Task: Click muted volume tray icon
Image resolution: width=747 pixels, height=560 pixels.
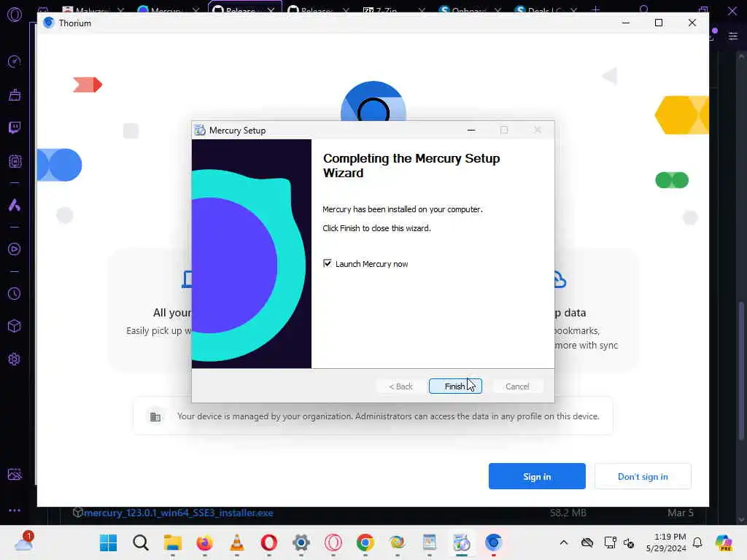Action: pyautogui.click(x=629, y=542)
